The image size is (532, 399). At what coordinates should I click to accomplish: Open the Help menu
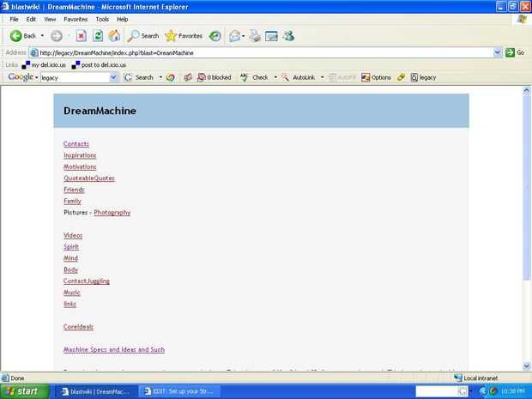(x=123, y=20)
